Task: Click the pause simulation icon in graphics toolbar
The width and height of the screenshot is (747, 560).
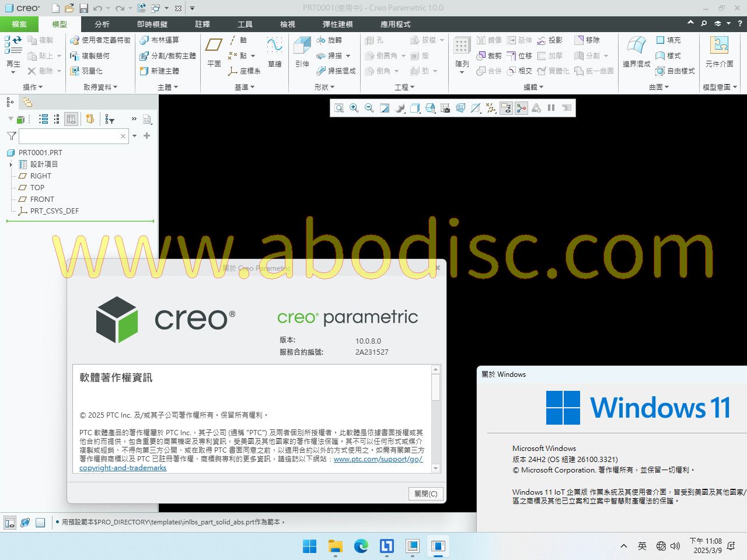Action: (x=551, y=108)
